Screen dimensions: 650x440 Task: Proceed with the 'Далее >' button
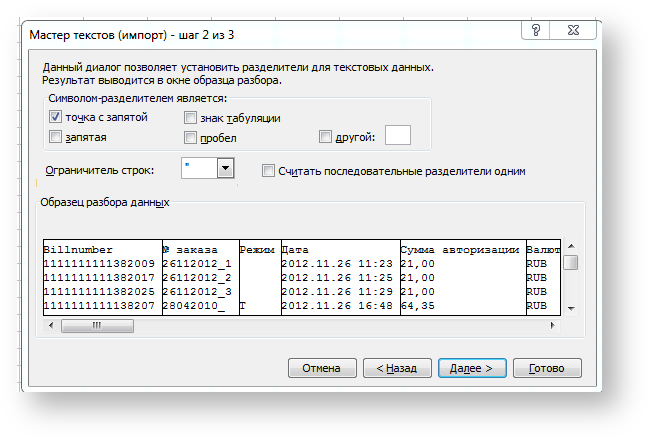(x=471, y=368)
